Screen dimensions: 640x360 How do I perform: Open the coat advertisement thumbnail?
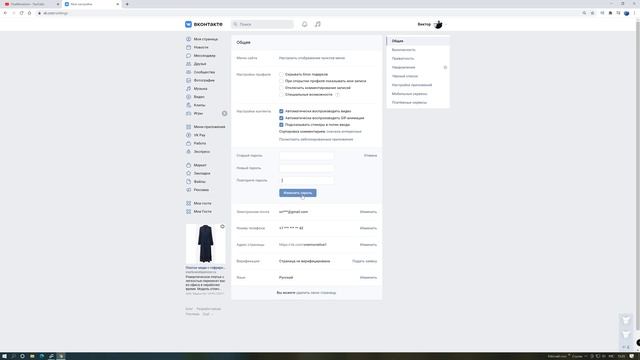[x=205, y=244]
